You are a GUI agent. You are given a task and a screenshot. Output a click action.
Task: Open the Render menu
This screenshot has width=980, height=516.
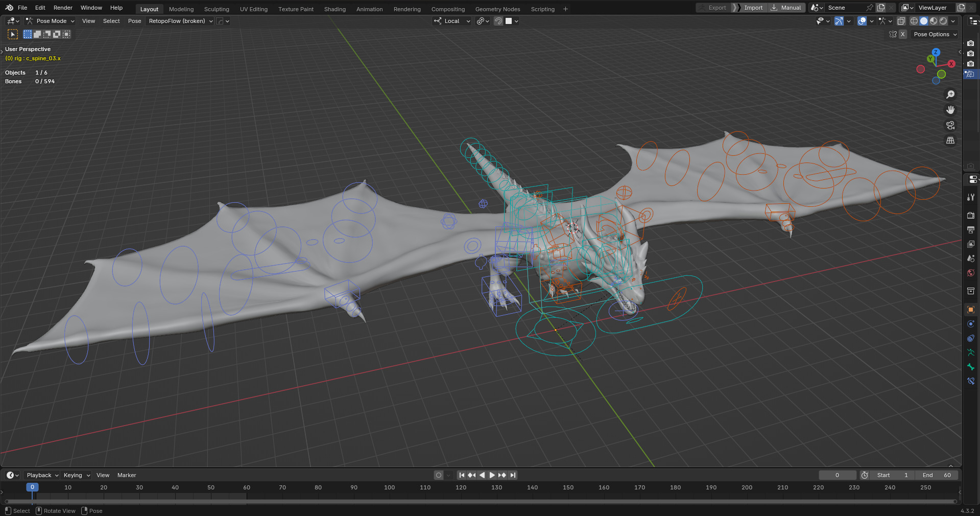coord(63,8)
